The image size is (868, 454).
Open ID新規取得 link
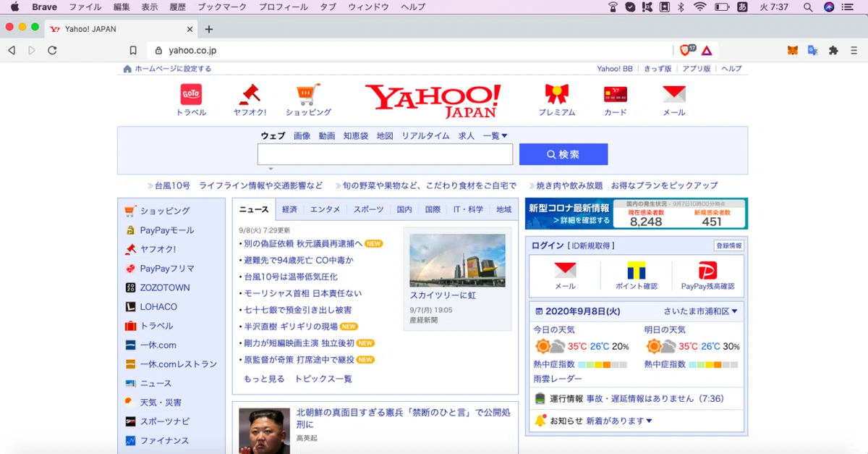(x=592, y=246)
